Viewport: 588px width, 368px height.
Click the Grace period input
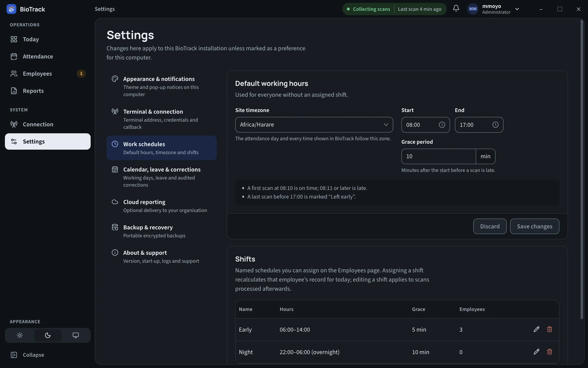click(x=438, y=156)
